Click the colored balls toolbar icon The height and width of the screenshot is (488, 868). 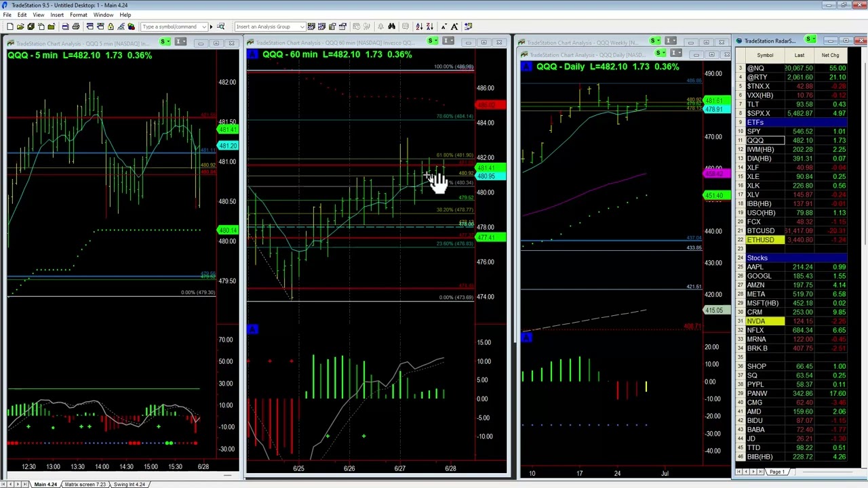[131, 26]
